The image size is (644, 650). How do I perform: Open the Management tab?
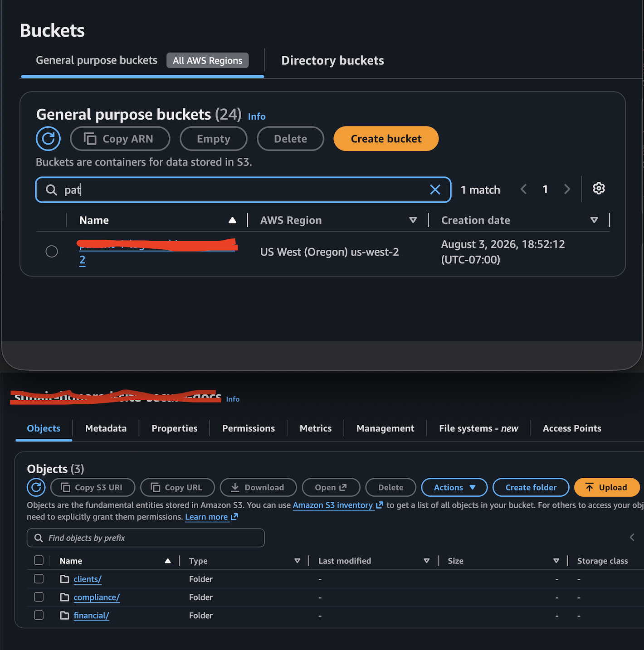tap(385, 428)
